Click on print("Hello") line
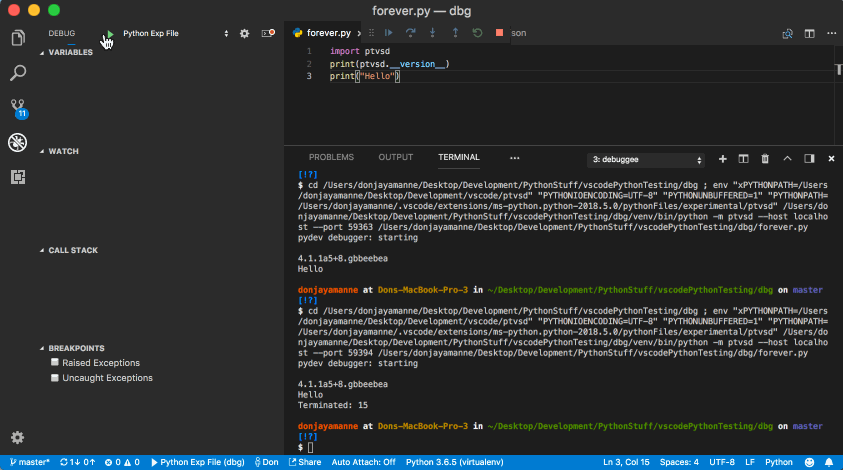Screen dimensions: 843x470 pos(365,76)
